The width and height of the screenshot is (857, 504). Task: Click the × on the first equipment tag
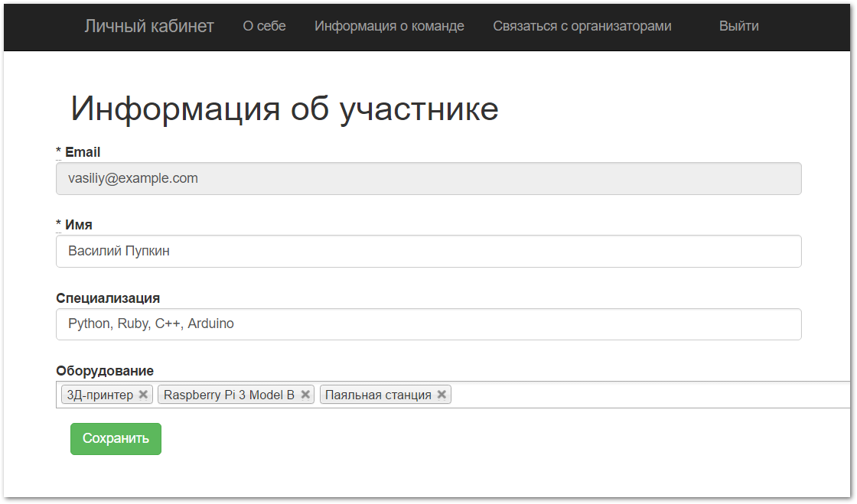coord(143,395)
